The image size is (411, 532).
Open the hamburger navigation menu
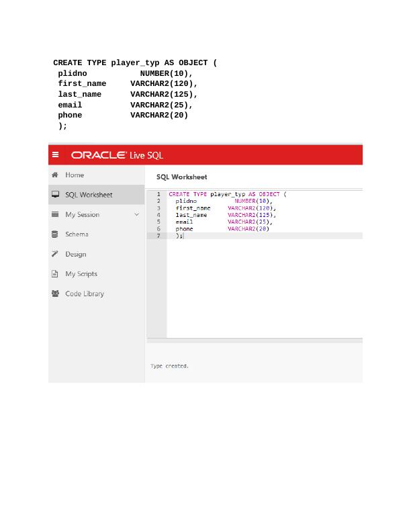56,155
